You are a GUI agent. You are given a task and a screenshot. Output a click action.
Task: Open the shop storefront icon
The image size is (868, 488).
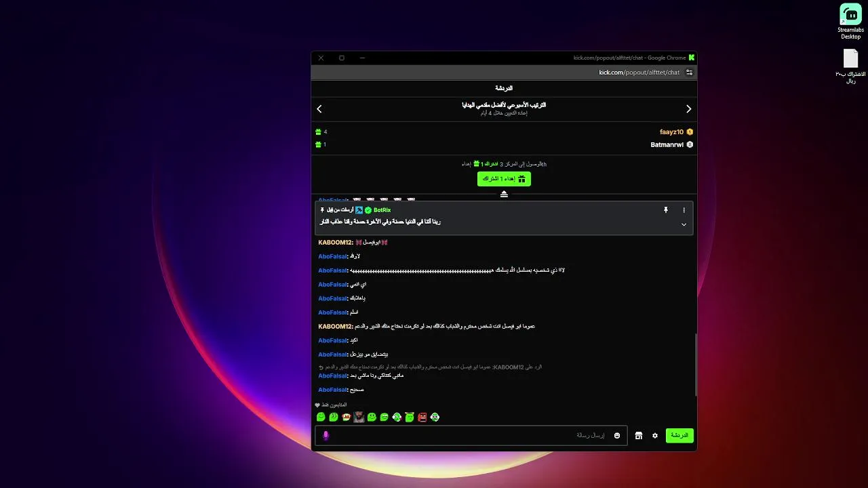[639, 436]
